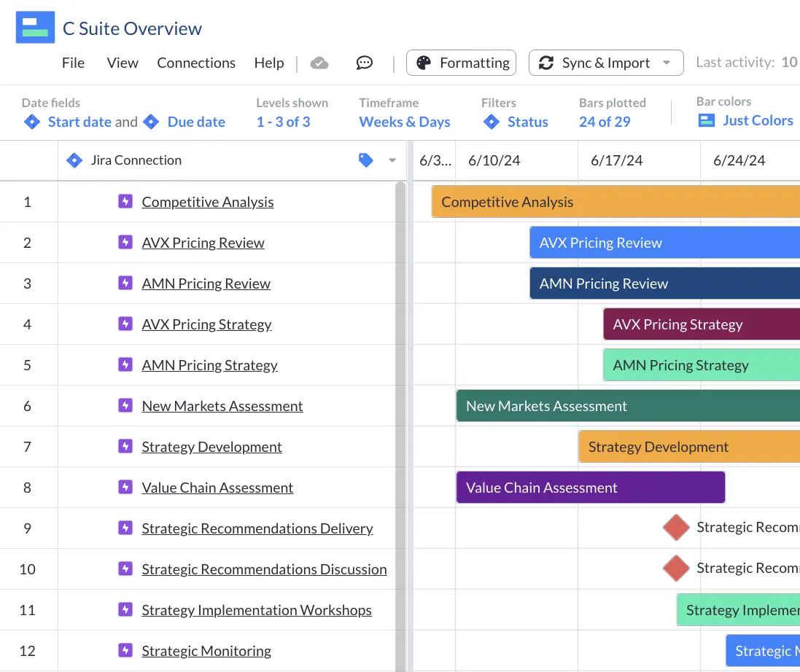Open the Value Chain Assessment issue link
This screenshot has height=672, width=800.
[x=217, y=488]
